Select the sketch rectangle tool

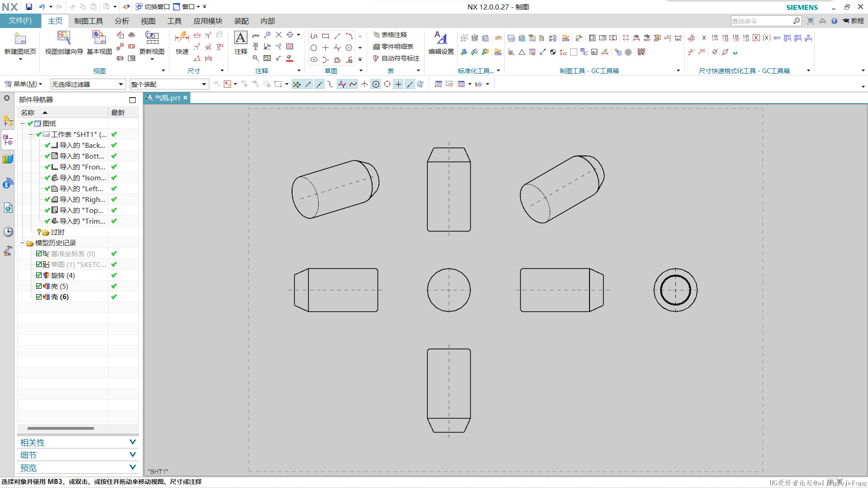(x=325, y=36)
